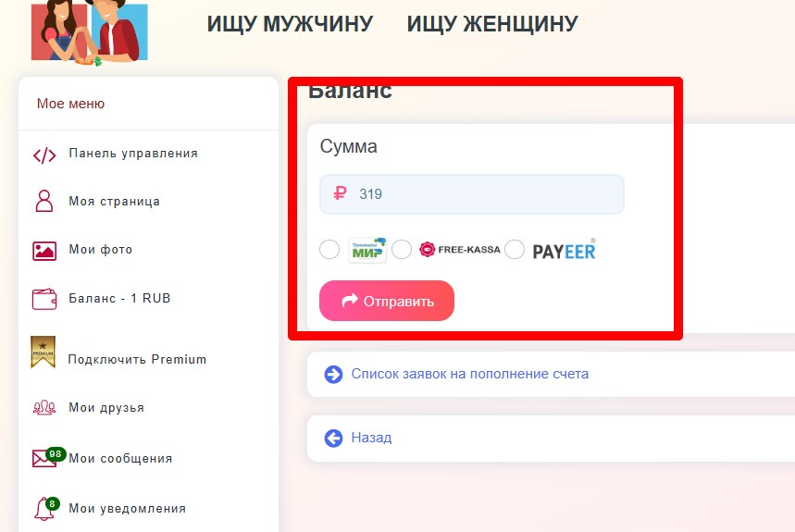Open the My friends people icon
795x532 pixels.
[44, 407]
